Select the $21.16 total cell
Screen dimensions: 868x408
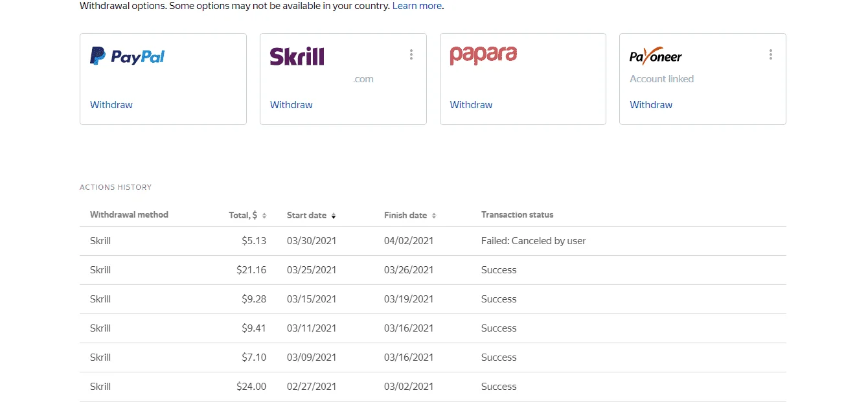tap(251, 270)
